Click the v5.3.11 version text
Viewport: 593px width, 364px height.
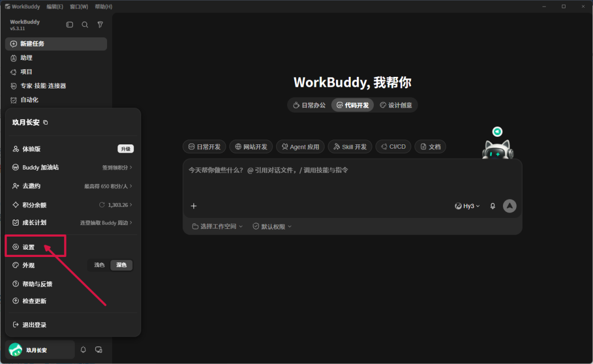(x=18, y=29)
